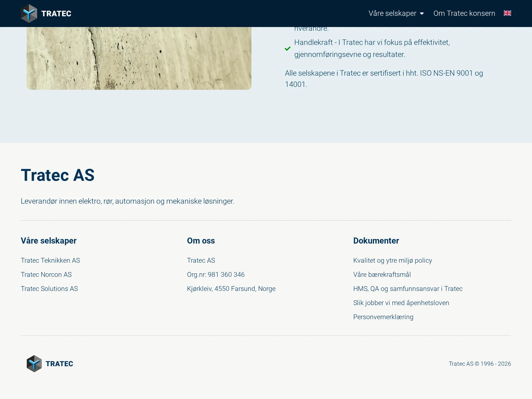Click Tratec AS under Om oss
The height and width of the screenshot is (399, 532).
[x=201, y=260]
